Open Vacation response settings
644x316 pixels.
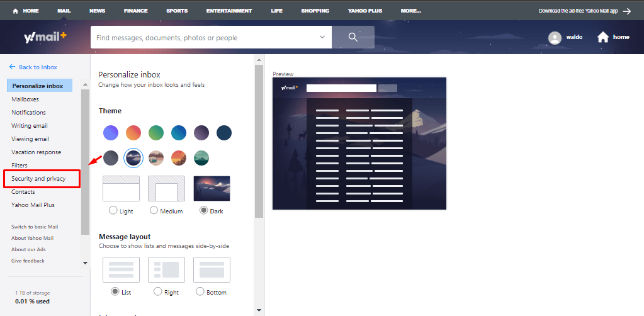[36, 152]
